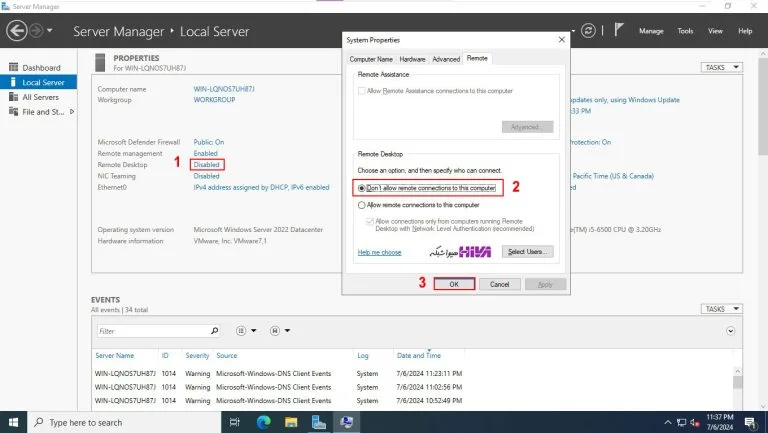The width and height of the screenshot is (768, 433).
Task: Select Allow remote connections to this computer
Action: point(361,205)
